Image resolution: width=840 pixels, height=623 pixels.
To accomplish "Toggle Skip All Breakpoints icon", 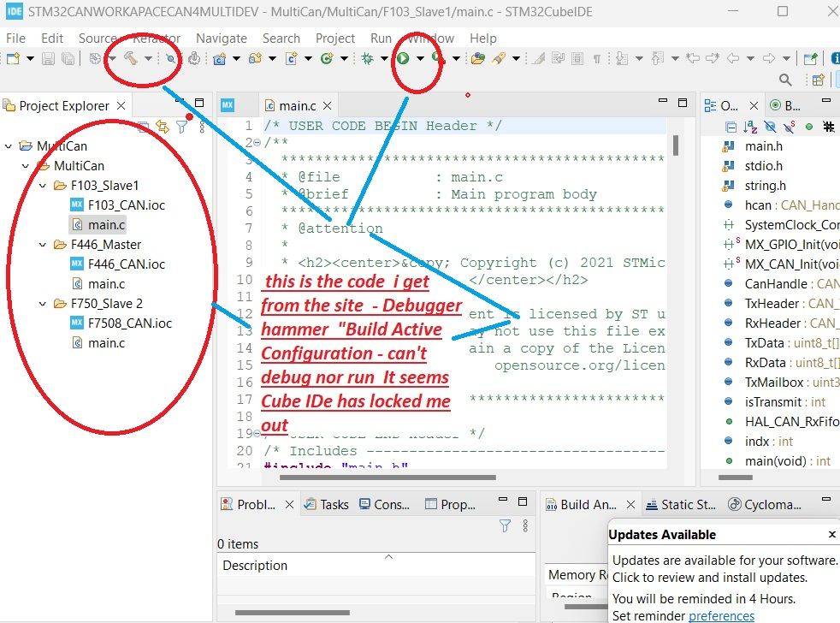I will click(x=170, y=58).
